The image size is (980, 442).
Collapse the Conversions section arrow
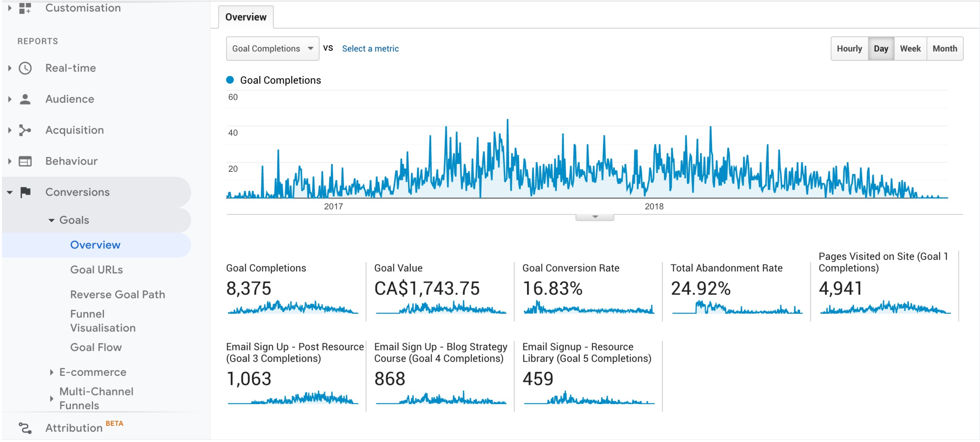[10, 193]
